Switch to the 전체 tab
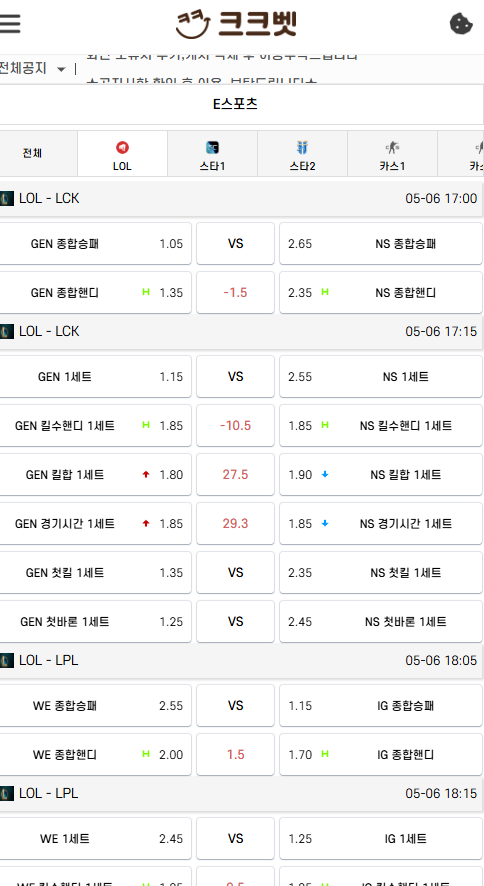The width and height of the screenshot is (484, 886). coord(32,153)
